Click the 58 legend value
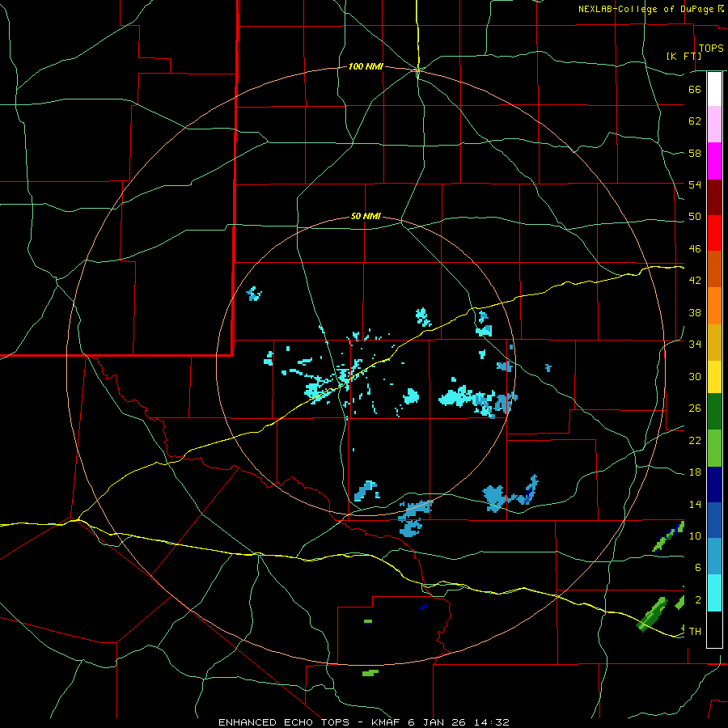 (695, 153)
